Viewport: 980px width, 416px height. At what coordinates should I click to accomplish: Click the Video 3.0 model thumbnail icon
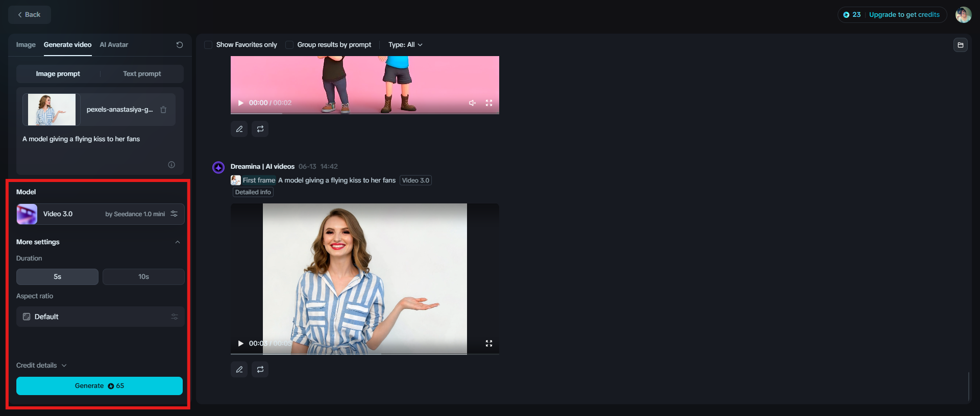pyautogui.click(x=27, y=214)
